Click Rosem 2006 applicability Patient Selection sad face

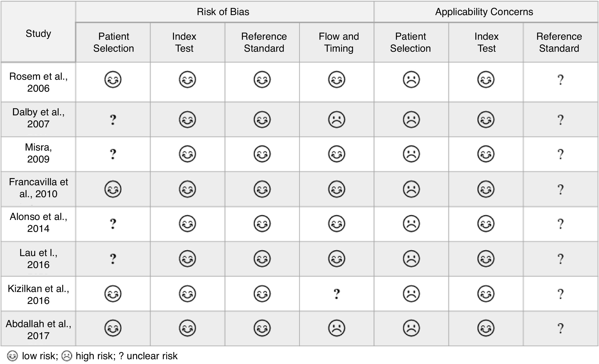pyautogui.click(x=411, y=79)
